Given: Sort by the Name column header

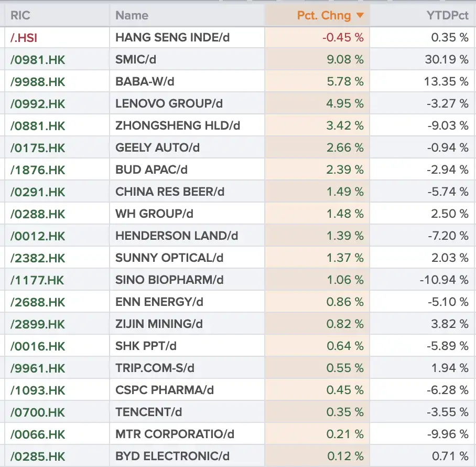Looking at the screenshot, I should [x=132, y=16].
